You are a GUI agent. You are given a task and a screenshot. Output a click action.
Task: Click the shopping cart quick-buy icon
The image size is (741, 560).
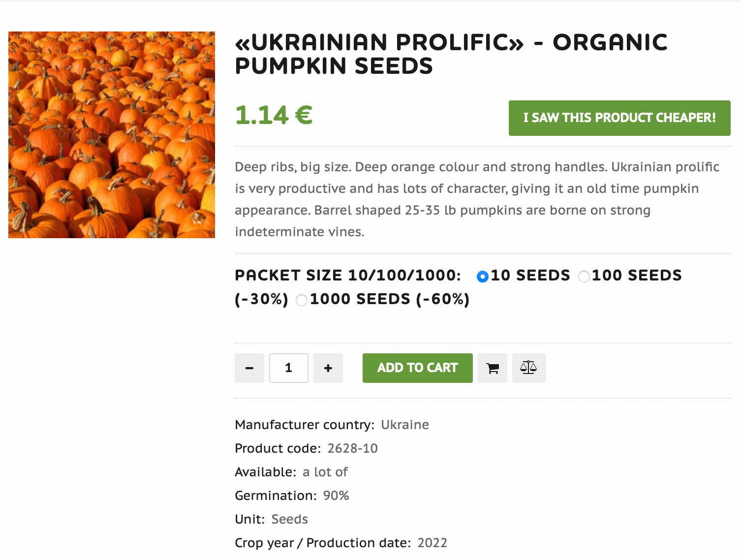click(x=493, y=368)
